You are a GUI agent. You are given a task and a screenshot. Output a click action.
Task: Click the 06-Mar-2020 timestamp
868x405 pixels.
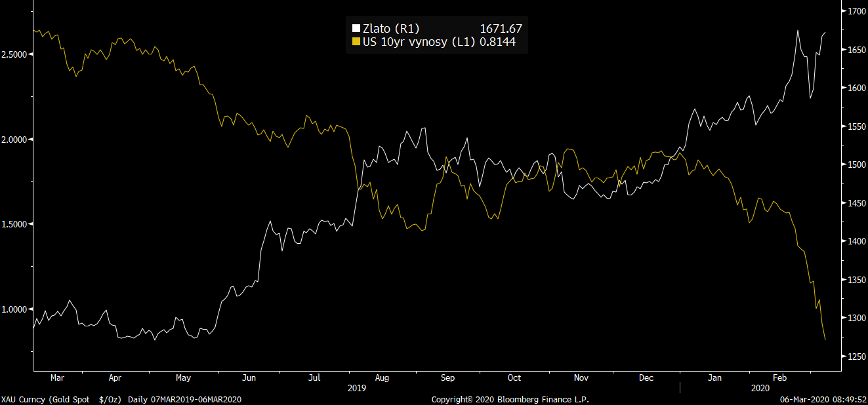tap(823, 399)
